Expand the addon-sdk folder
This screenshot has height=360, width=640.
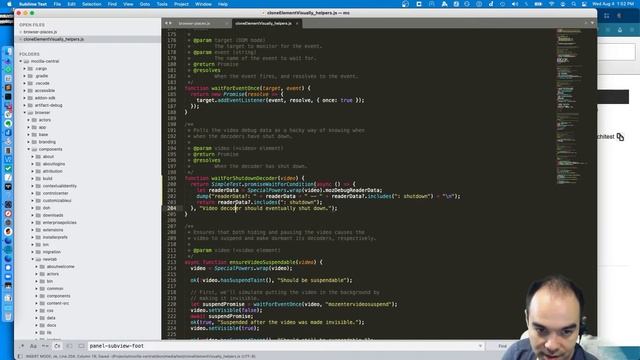click(24, 98)
